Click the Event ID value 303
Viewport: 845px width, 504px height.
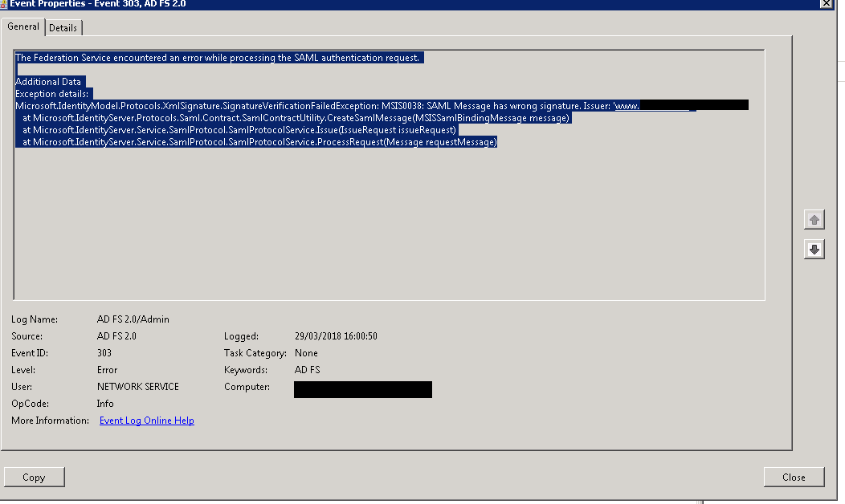[104, 353]
